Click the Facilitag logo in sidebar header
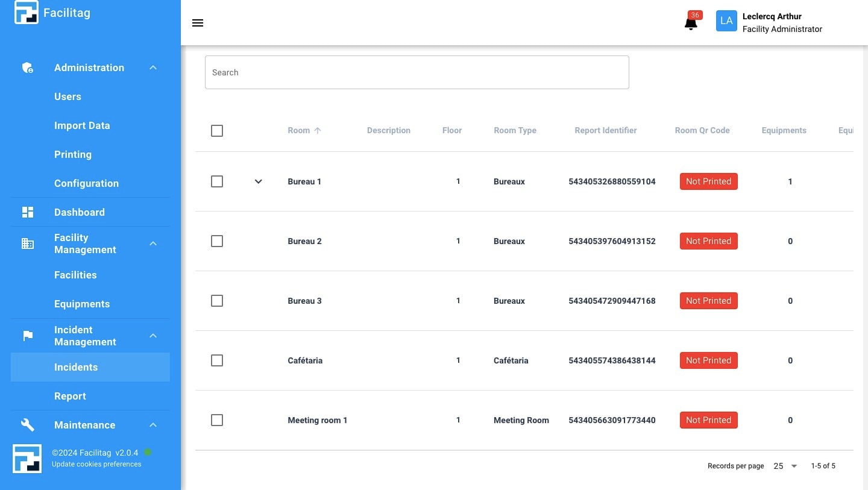Viewport: 868px width, 490px height. (27, 13)
